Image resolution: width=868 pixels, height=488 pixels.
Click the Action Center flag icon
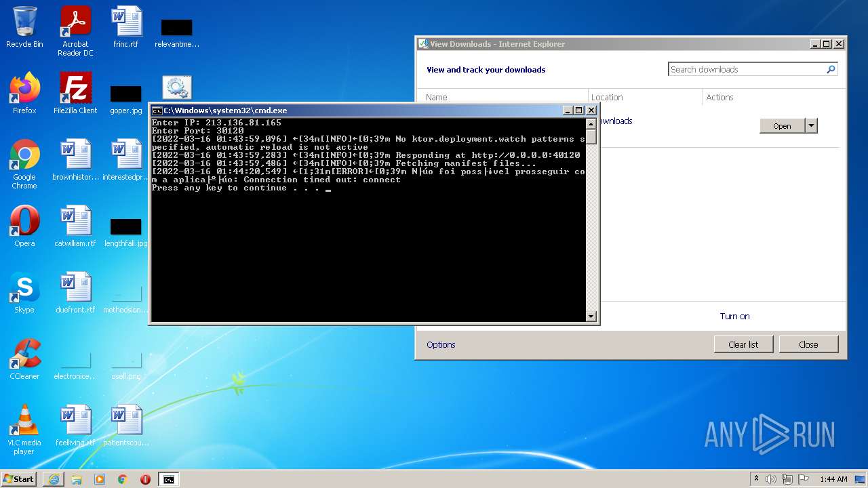(804, 479)
